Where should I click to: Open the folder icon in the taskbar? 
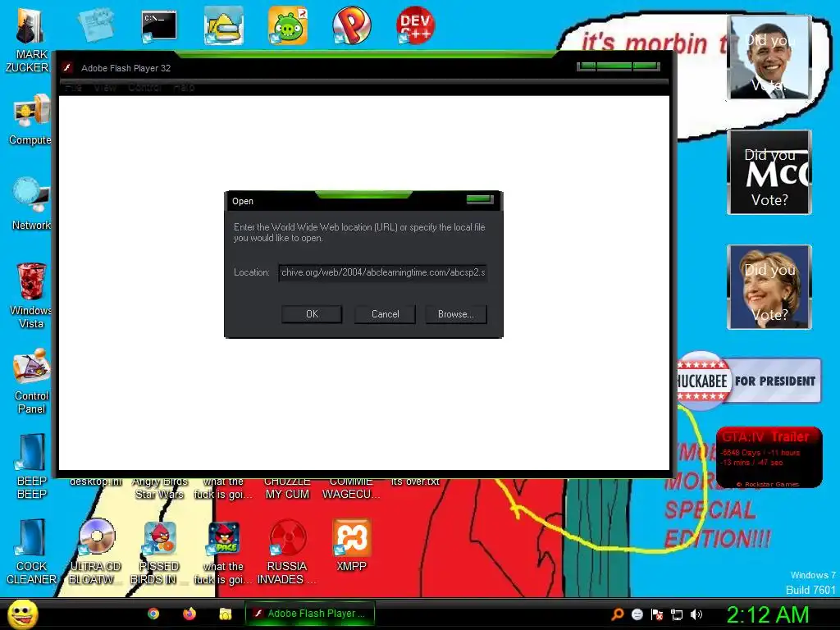[x=225, y=614]
